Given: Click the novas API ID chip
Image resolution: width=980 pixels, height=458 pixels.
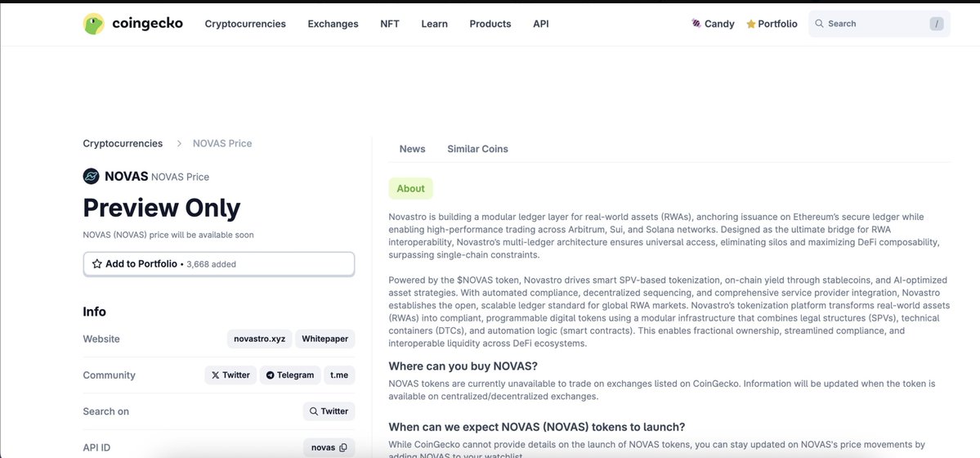Looking at the screenshot, I should pos(329,448).
